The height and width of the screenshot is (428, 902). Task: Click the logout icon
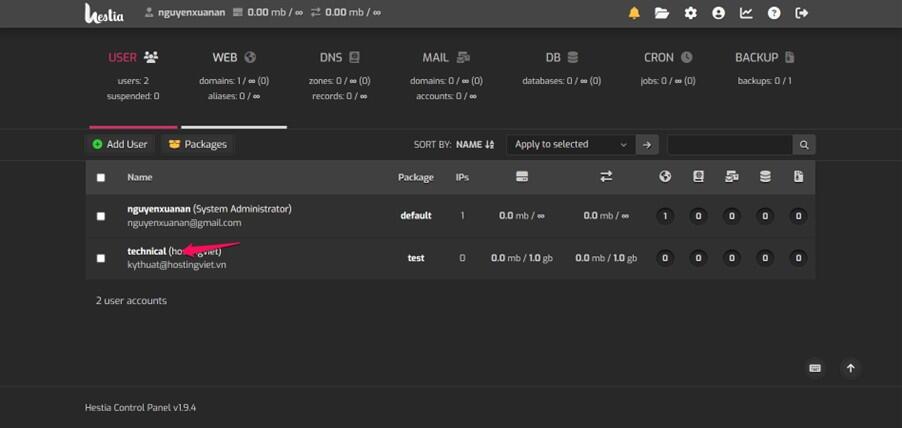pyautogui.click(x=801, y=13)
